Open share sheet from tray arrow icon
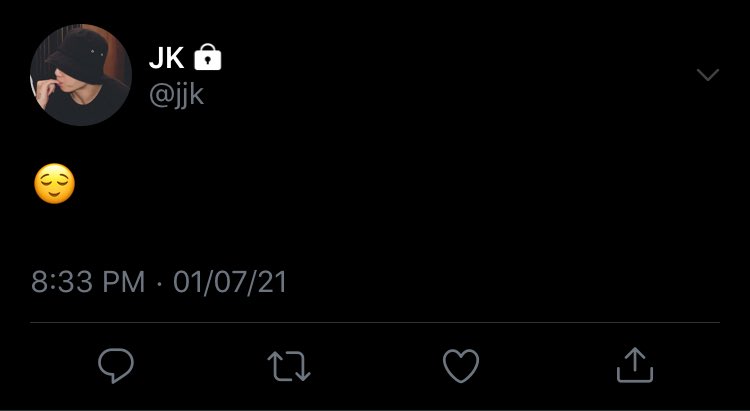 pos(635,365)
